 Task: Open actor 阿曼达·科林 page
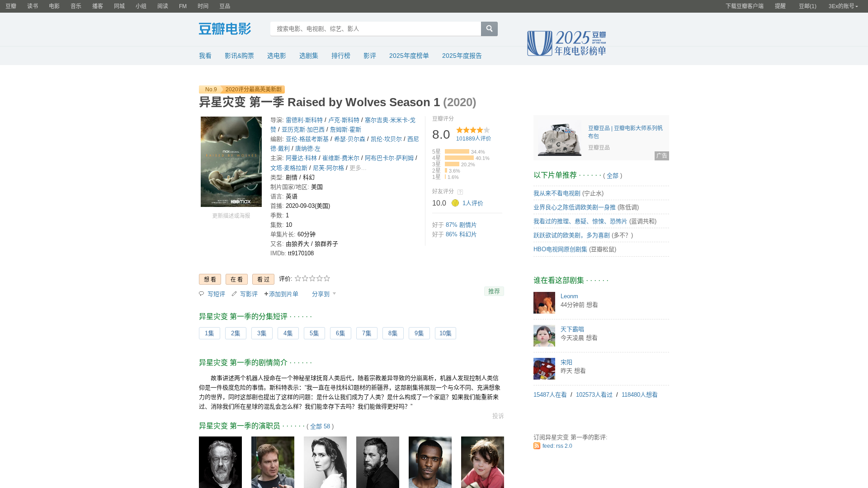[x=301, y=158]
